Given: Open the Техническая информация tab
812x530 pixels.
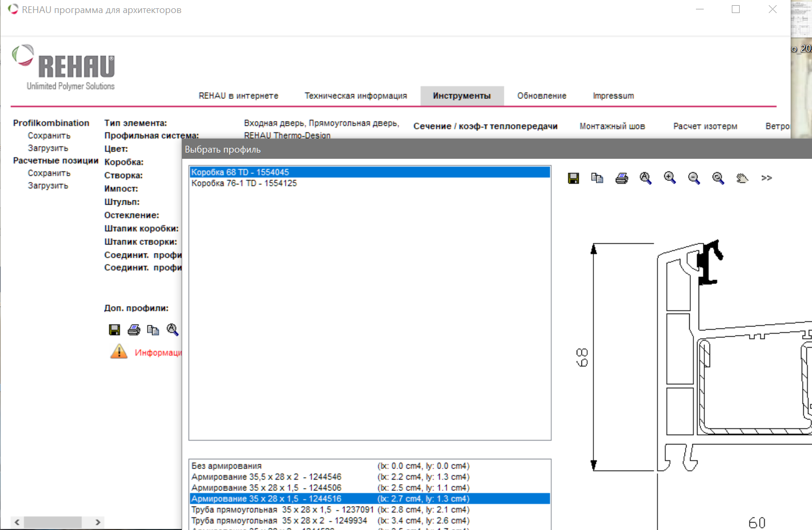Looking at the screenshot, I should (x=356, y=96).
